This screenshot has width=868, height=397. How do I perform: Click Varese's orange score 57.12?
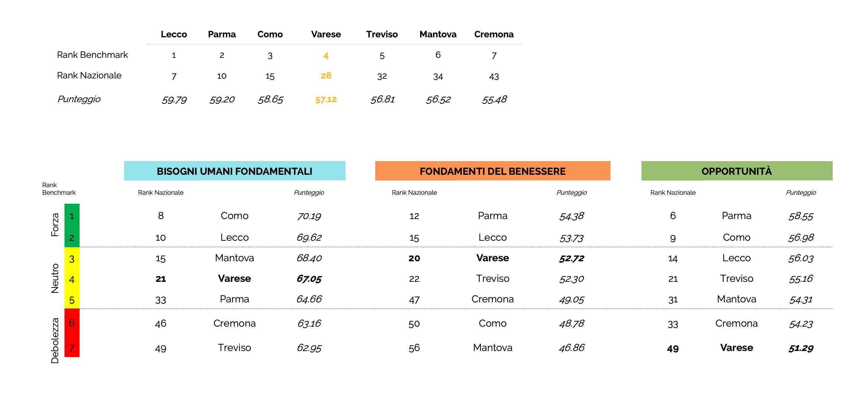tap(326, 100)
